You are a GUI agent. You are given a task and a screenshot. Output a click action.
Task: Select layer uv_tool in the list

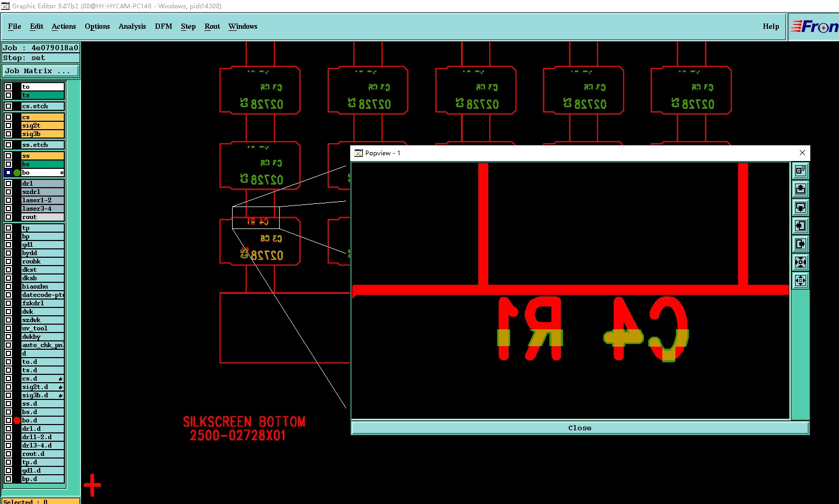42,328
